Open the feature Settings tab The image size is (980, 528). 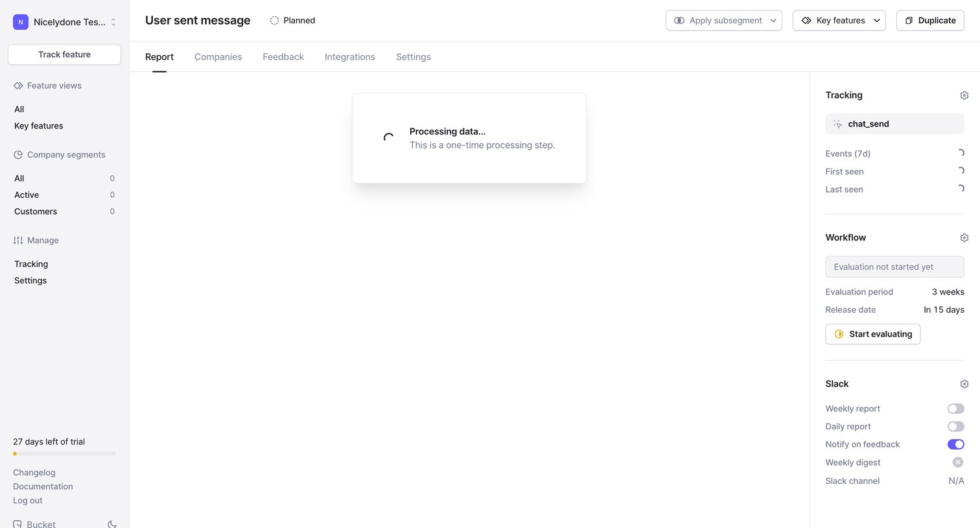pos(414,57)
